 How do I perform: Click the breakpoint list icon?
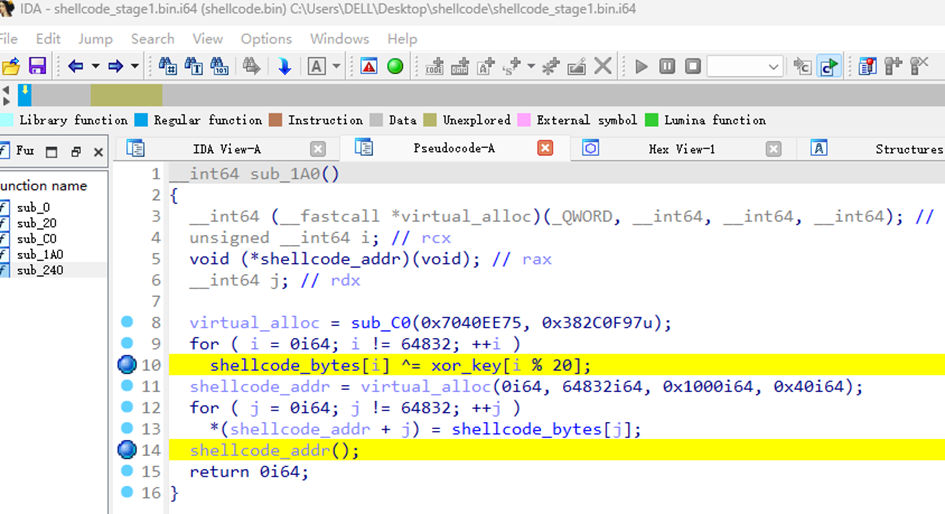coord(867,66)
